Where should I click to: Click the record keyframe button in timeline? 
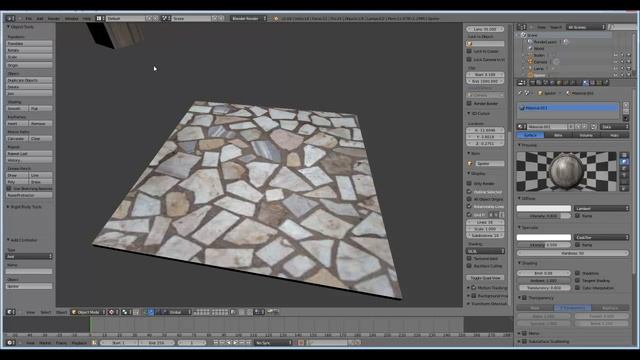tap(301, 343)
